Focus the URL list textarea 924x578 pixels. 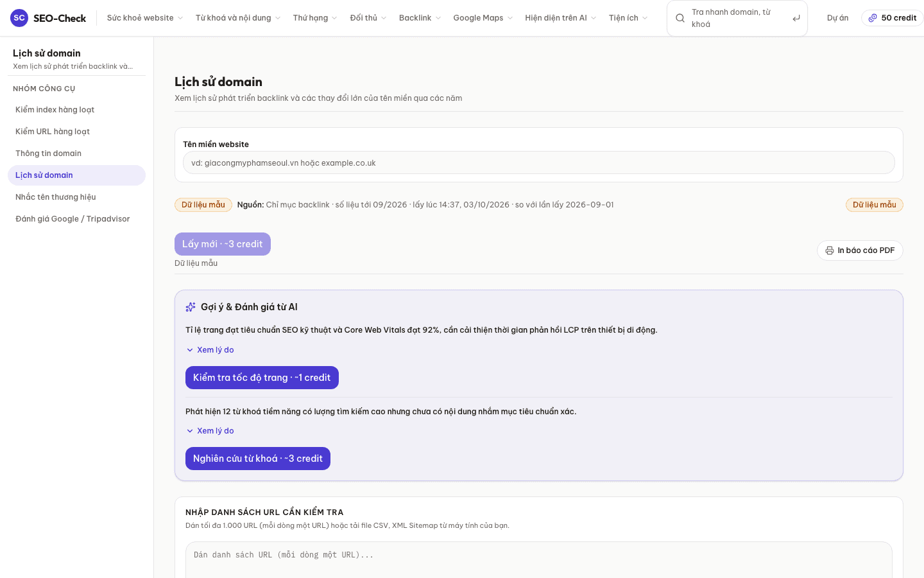539,560
